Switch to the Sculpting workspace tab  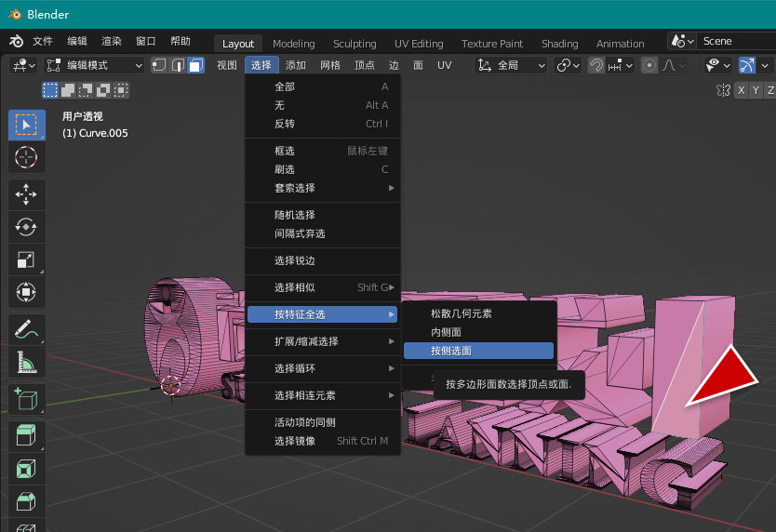[355, 44]
